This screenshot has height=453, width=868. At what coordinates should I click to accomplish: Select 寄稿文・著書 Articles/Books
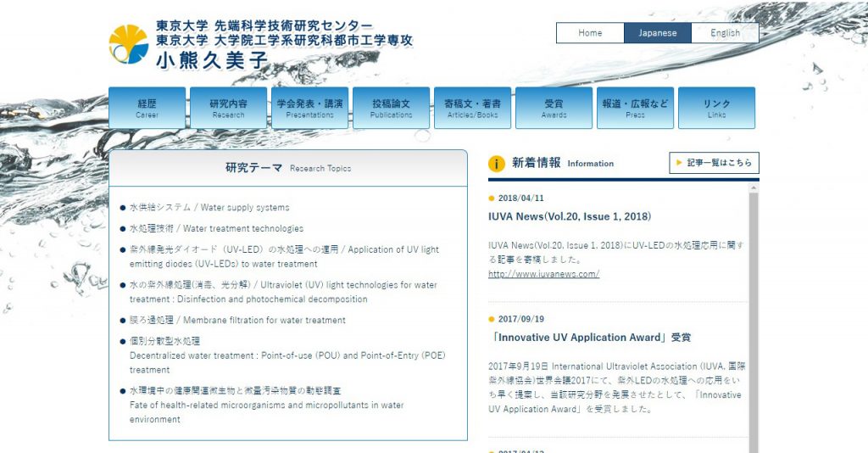tap(473, 108)
